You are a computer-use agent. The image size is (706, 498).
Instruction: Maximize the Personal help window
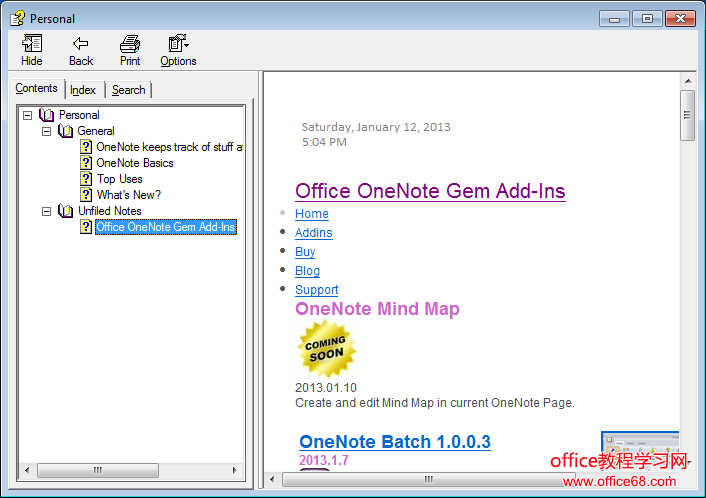647,19
